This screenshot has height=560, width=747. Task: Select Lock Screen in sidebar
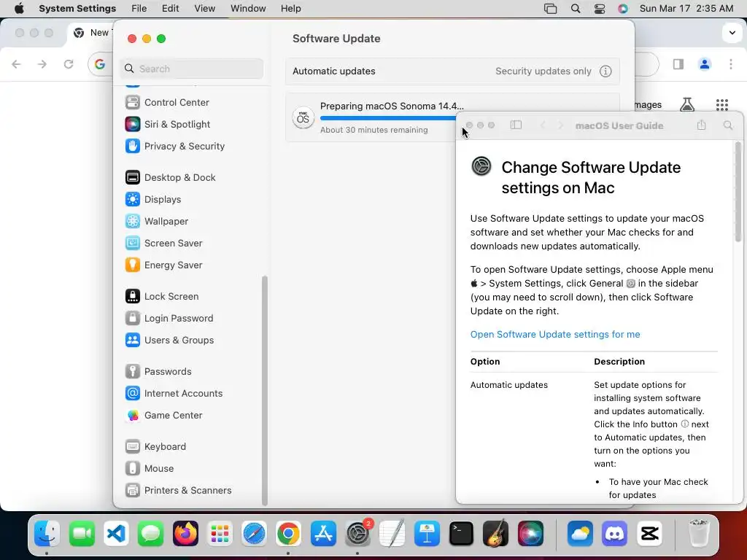click(x=161, y=297)
